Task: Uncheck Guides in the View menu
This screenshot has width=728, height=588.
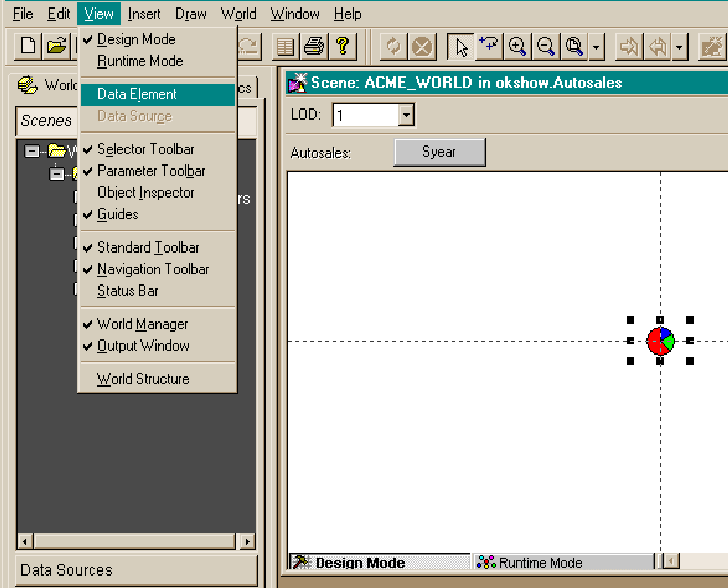Action: point(117,215)
